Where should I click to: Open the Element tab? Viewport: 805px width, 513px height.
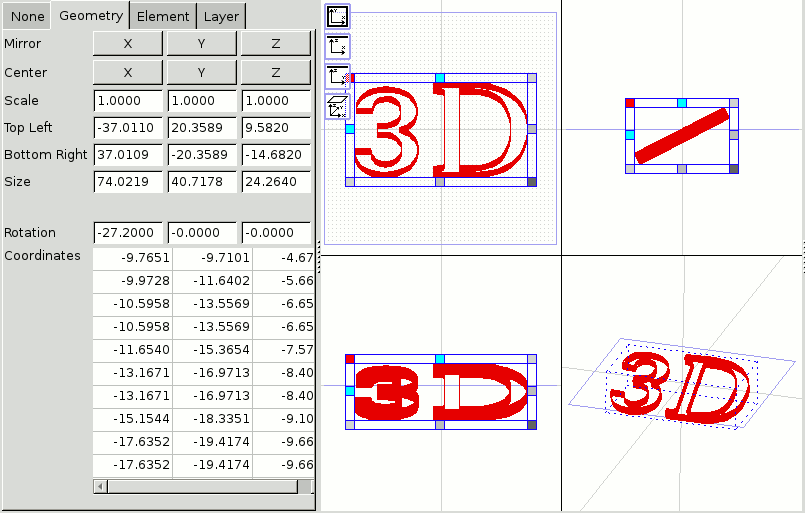point(162,16)
